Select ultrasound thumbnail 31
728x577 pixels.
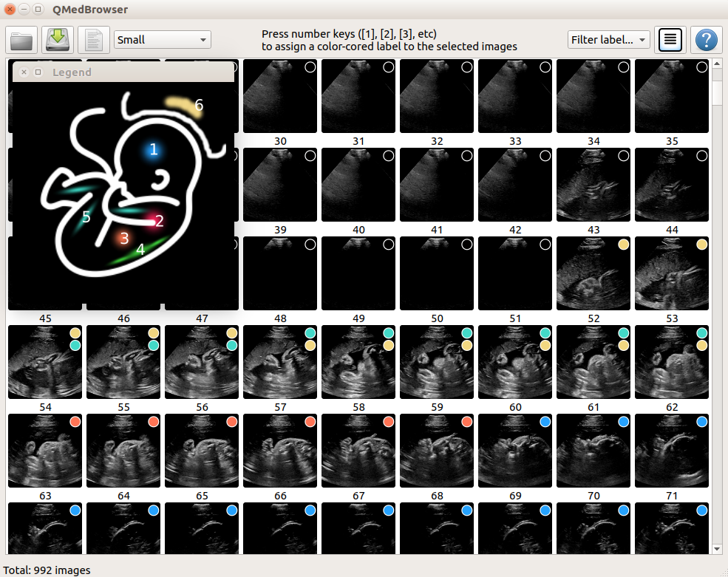pos(358,96)
